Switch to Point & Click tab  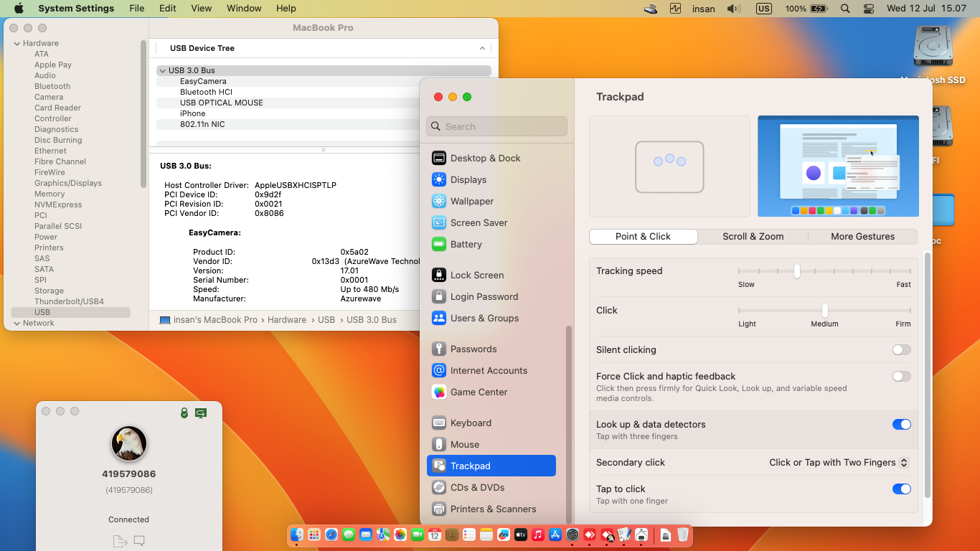click(643, 237)
